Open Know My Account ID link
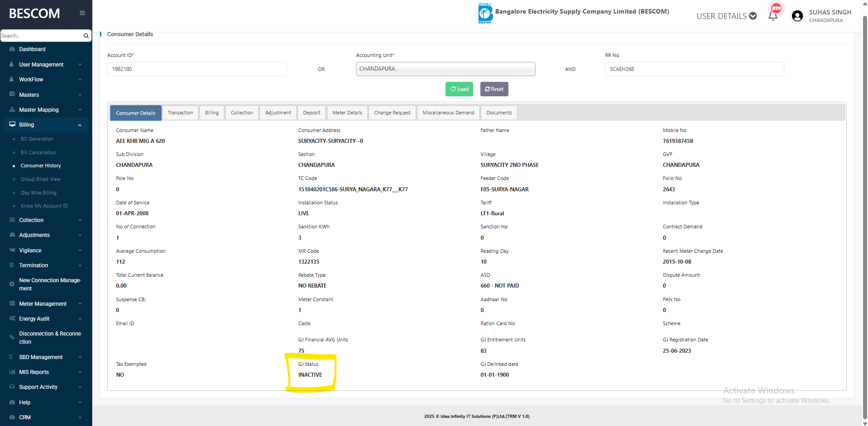 click(x=44, y=206)
